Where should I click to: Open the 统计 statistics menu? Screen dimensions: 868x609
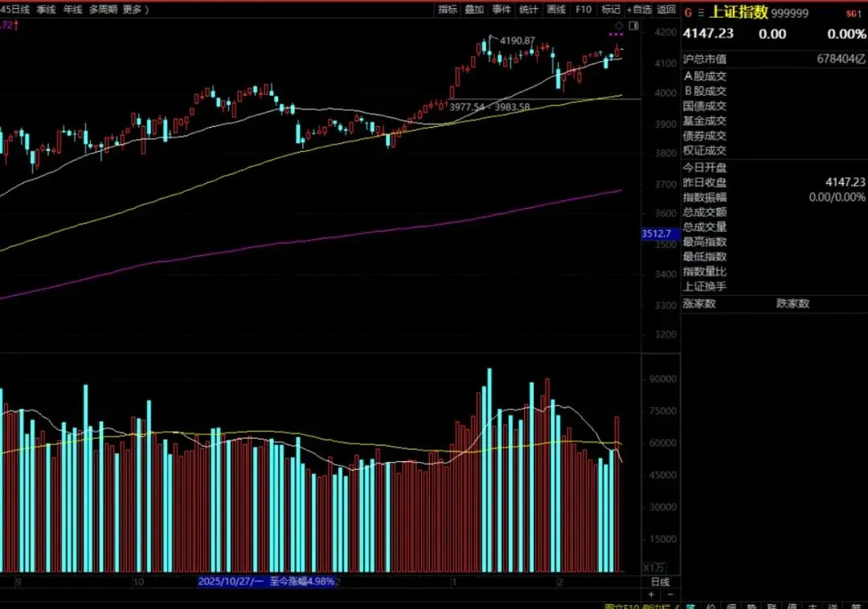[x=529, y=10]
